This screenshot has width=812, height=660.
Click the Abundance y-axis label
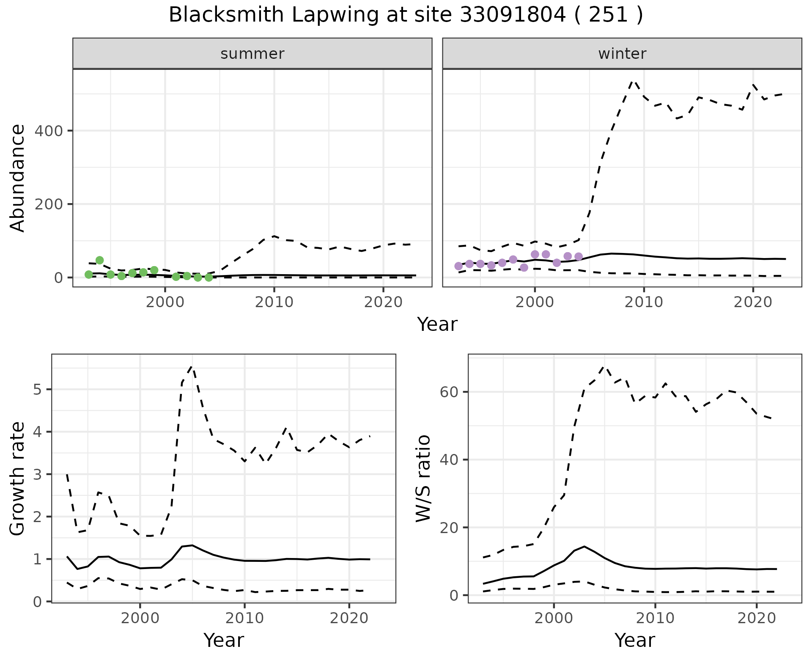(18, 178)
